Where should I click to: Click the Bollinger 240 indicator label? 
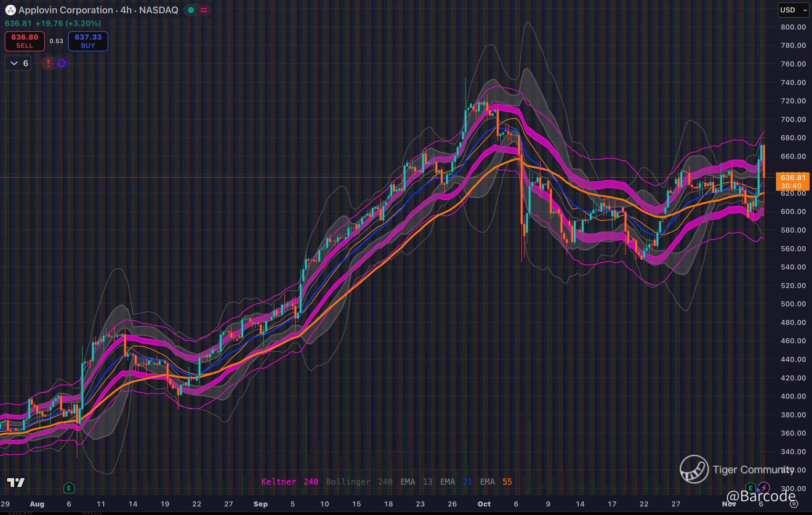coord(359,482)
